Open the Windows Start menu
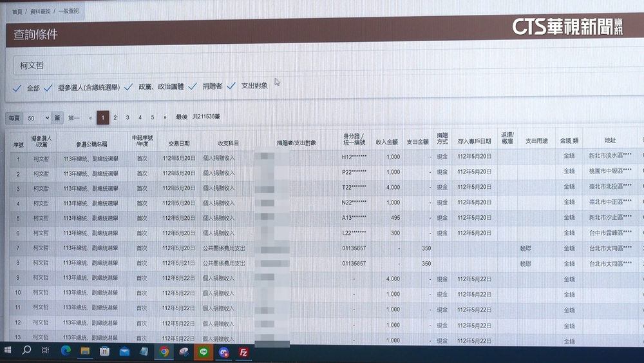Viewport: 644px width, 363px height. [x=7, y=350]
